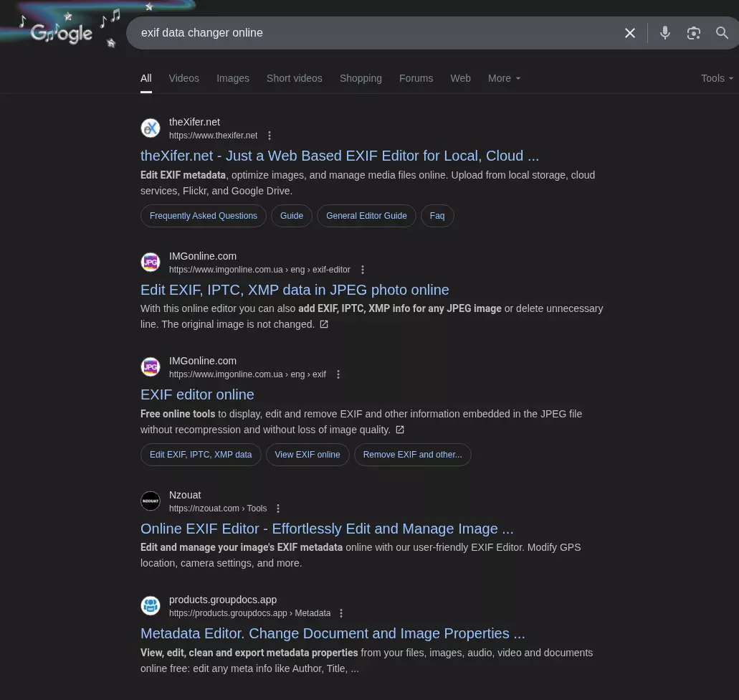Select the All results tab

tap(146, 78)
